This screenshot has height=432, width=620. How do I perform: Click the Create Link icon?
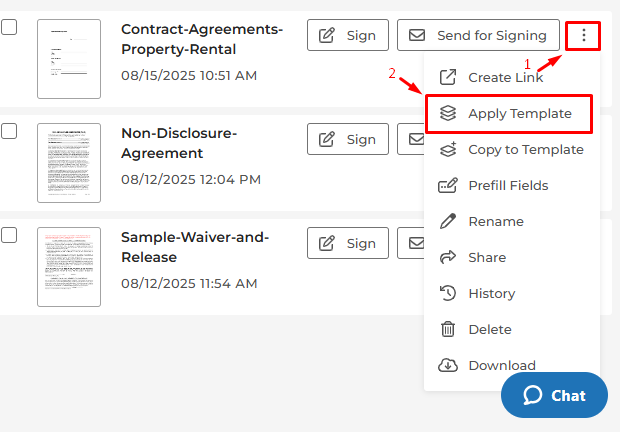point(449,77)
